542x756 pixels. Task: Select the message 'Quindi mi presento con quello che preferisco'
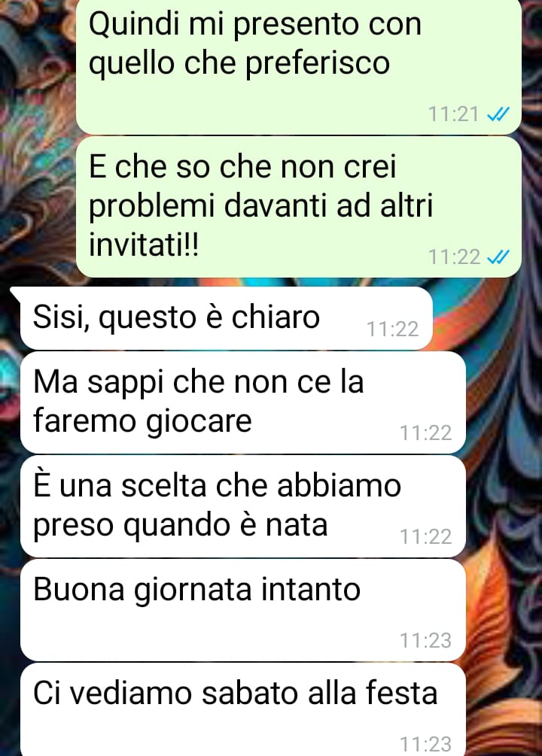coord(299,66)
